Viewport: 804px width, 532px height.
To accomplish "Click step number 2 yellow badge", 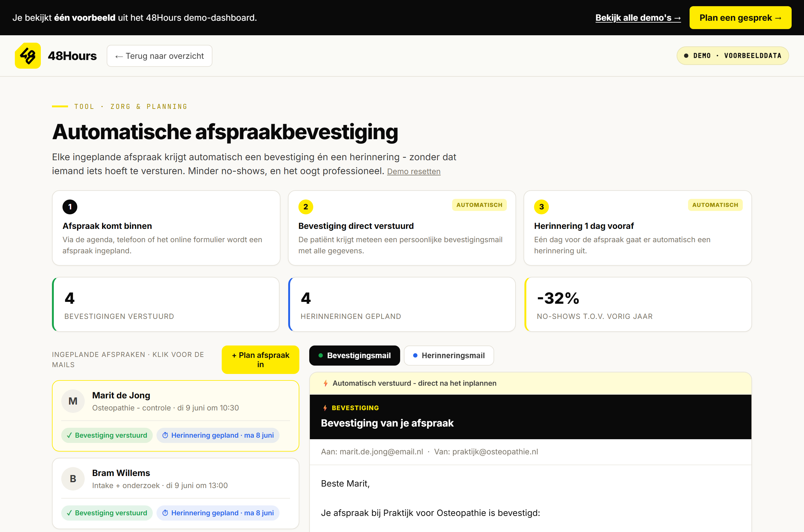I will tap(306, 207).
